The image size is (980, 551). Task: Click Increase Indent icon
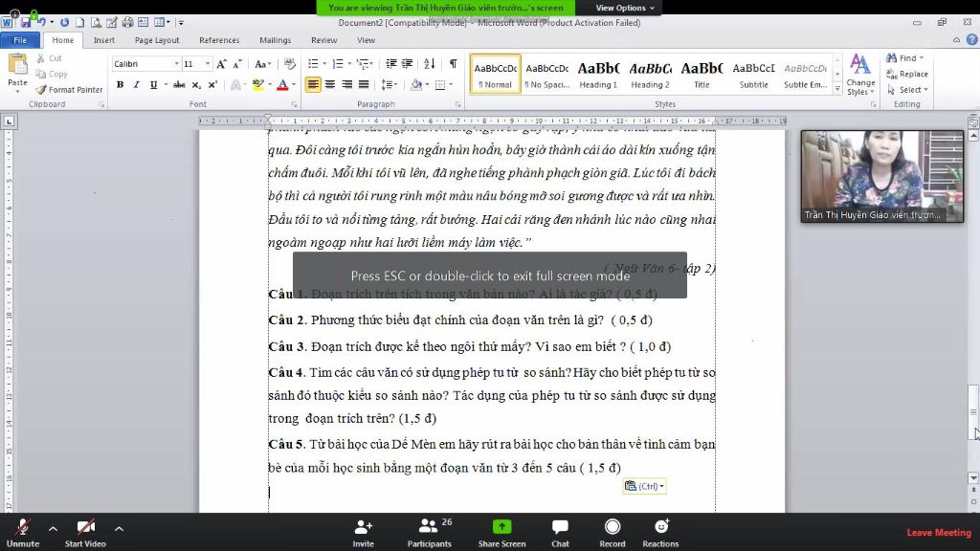tap(407, 64)
